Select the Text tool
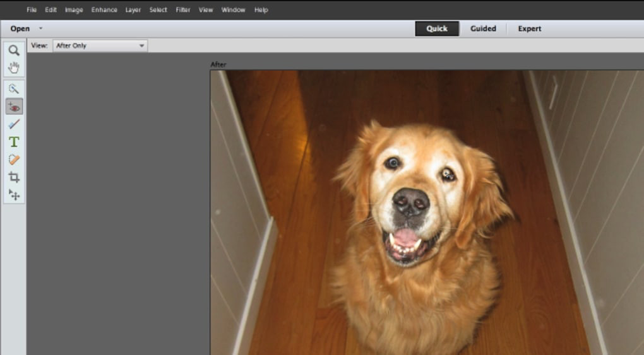Image resolution: width=644 pixels, height=355 pixels. pos(14,142)
